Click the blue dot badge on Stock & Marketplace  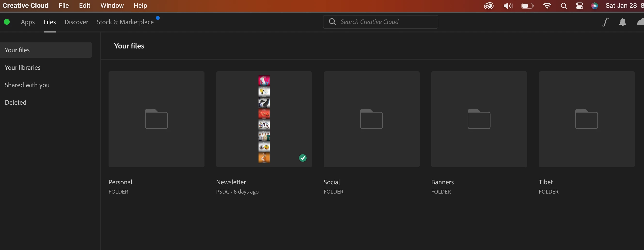[x=158, y=18]
